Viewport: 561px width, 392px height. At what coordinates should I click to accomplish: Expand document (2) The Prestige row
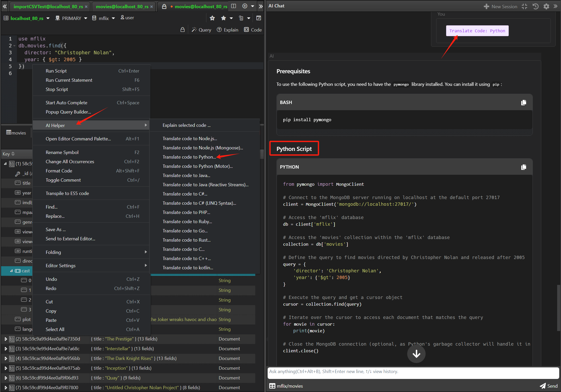pos(6,339)
